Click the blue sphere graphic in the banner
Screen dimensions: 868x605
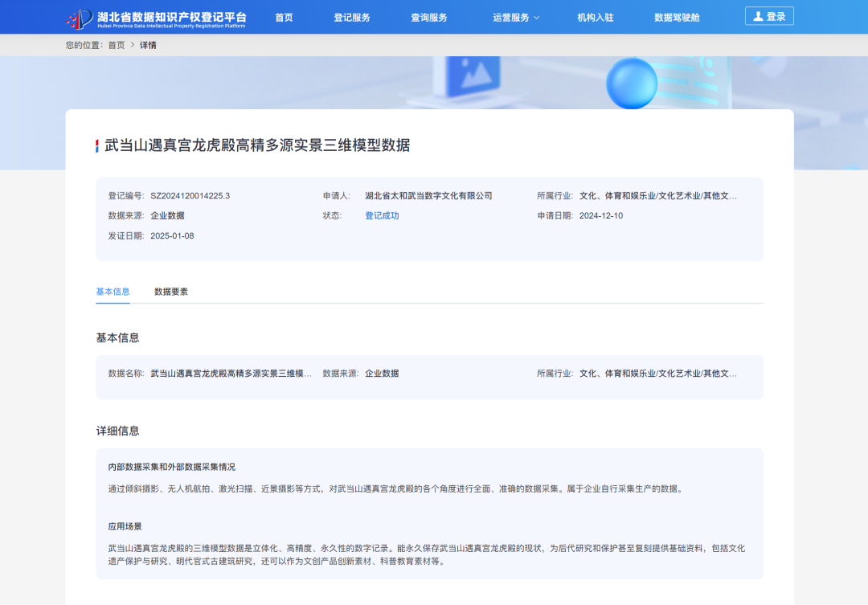(632, 83)
